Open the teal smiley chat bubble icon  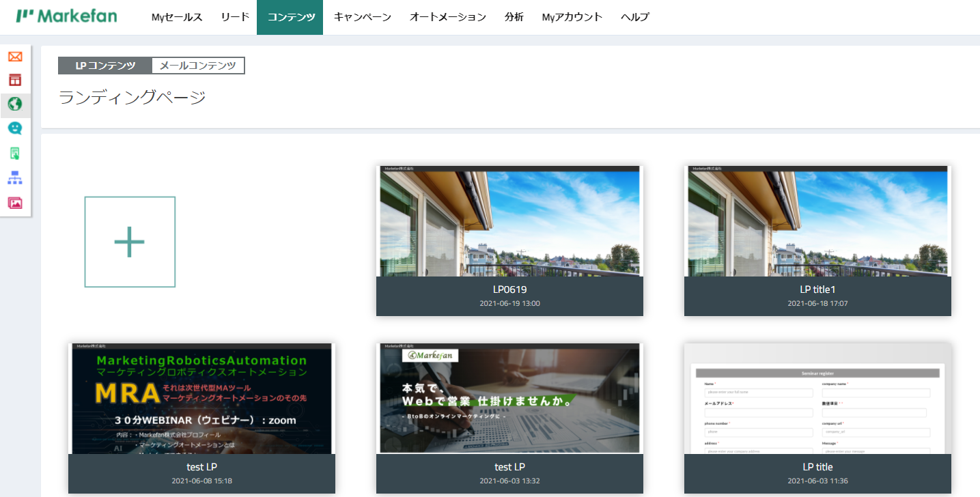click(x=15, y=128)
